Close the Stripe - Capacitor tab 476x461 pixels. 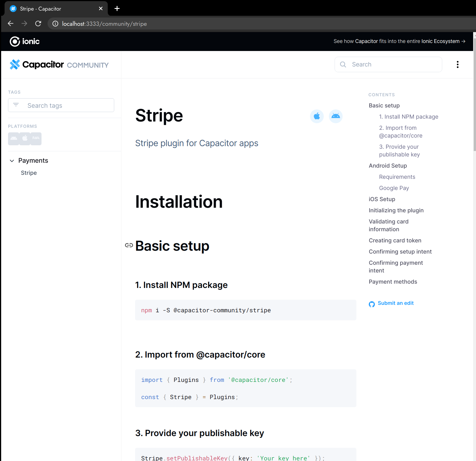point(101,9)
